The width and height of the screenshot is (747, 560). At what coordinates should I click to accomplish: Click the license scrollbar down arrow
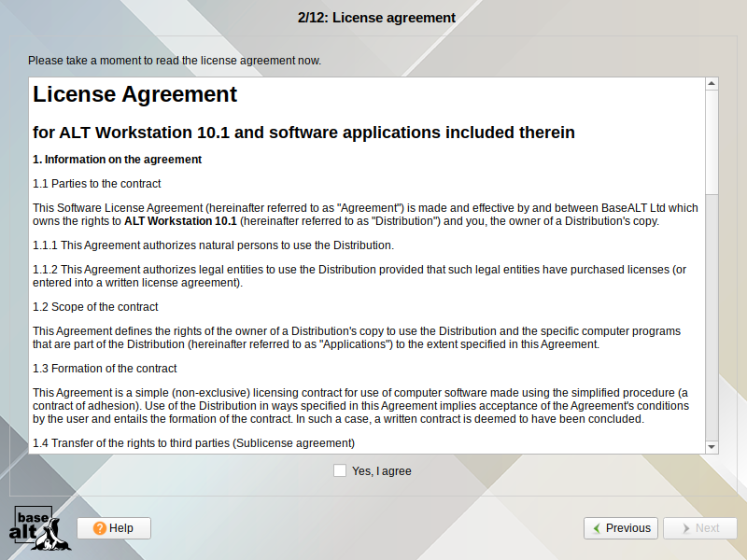[712, 447]
